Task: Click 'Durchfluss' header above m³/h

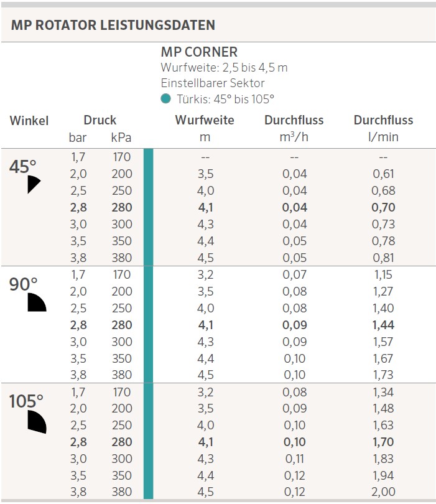Action: 294,120
